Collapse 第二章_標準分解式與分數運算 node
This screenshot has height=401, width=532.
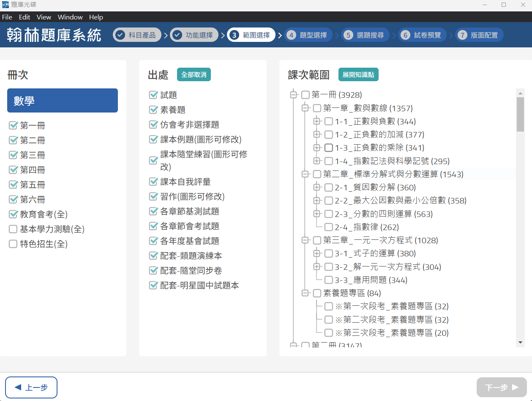(305, 174)
